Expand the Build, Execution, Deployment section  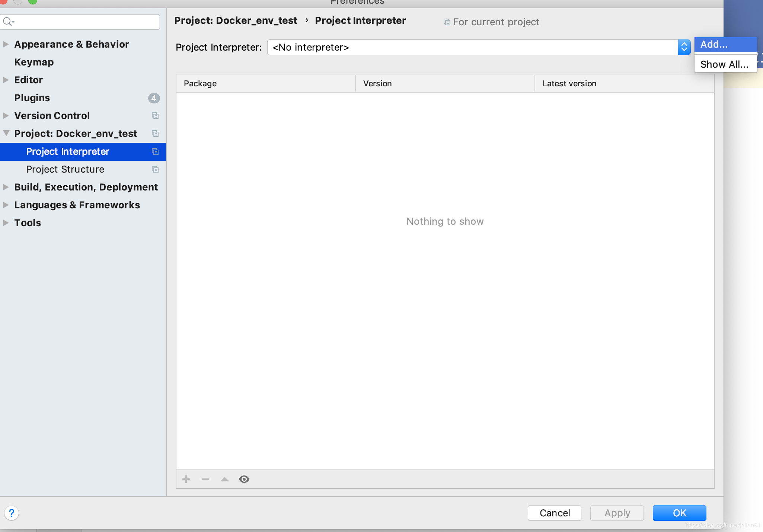[6, 187]
